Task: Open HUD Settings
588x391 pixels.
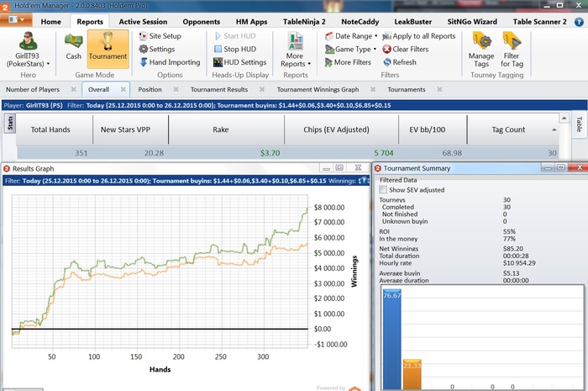Action: (240, 62)
